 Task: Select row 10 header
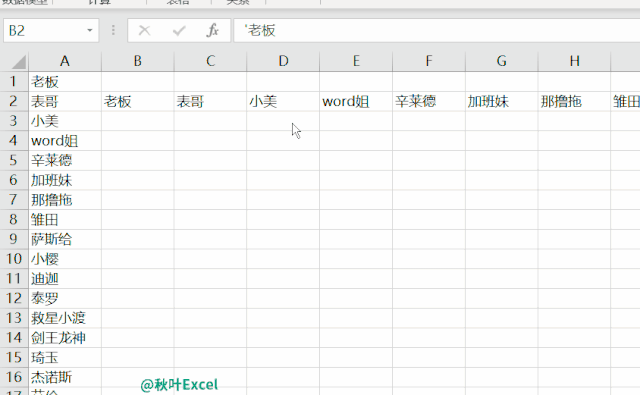14,259
